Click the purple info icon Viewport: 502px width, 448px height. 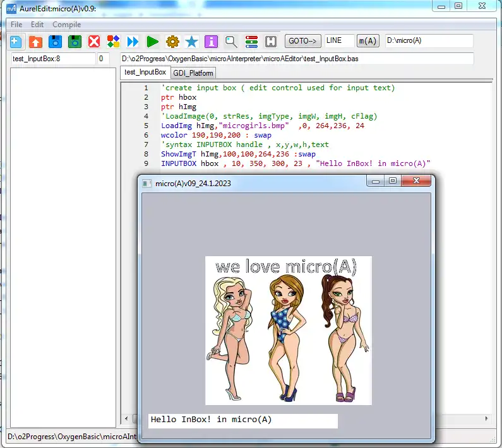click(x=211, y=42)
